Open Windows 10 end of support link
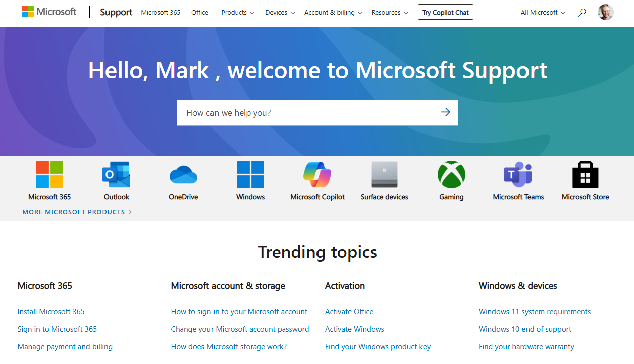The width and height of the screenshot is (634, 364). tap(525, 329)
